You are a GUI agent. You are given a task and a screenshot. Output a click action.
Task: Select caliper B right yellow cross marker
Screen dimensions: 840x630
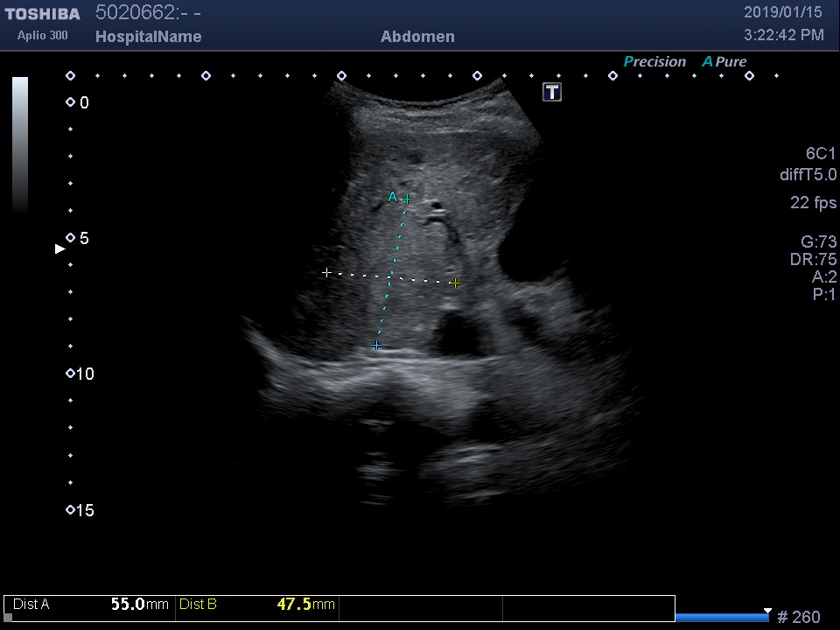[x=455, y=283]
